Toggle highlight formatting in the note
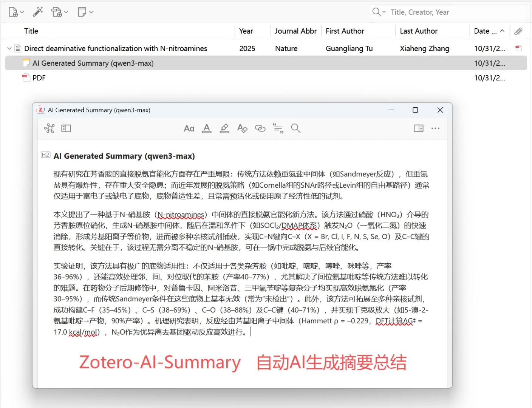Viewport: 532px width, 408px height. click(x=224, y=128)
